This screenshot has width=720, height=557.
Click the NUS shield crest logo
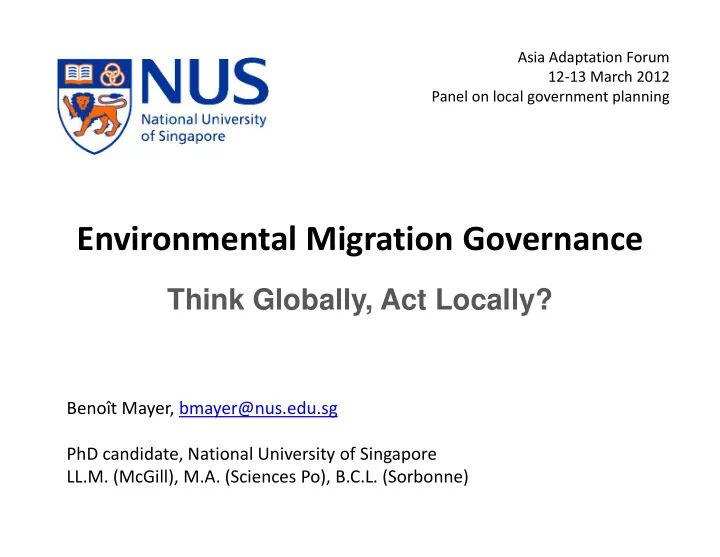pyautogui.click(x=95, y=106)
